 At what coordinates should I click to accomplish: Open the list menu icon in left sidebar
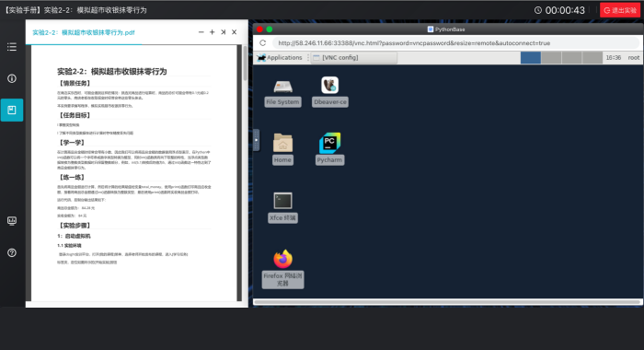pos(12,47)
